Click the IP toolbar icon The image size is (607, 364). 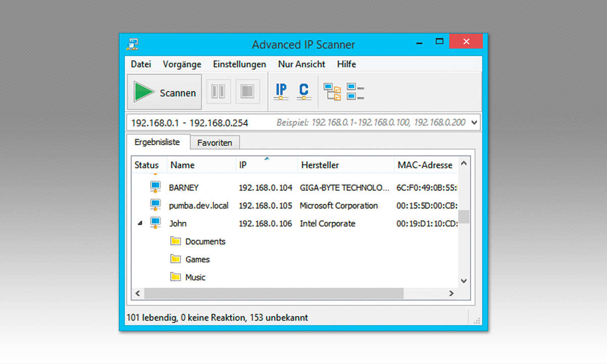[281, 92]
